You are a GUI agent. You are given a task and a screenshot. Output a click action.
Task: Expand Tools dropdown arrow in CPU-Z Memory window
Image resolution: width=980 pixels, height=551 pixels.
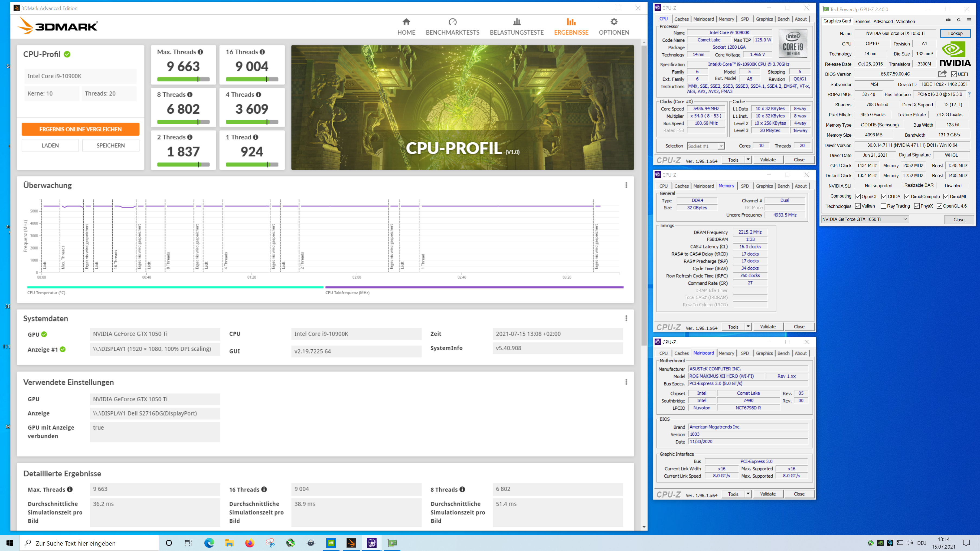pos(748,327)
